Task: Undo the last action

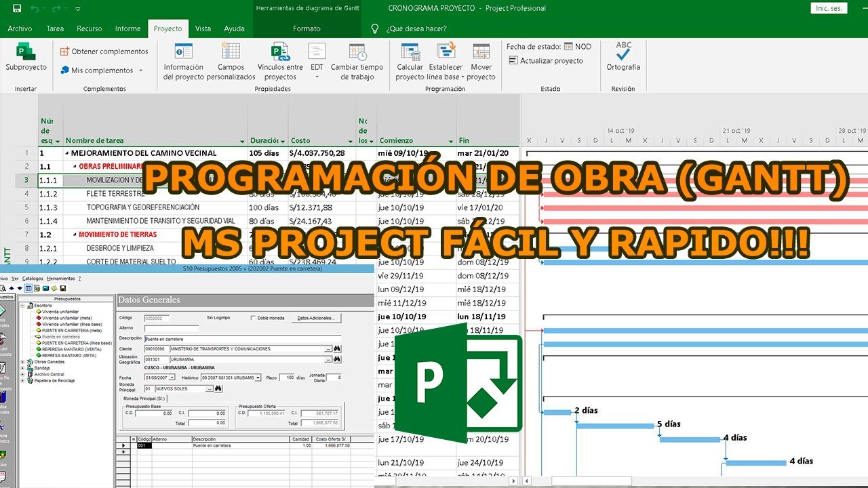Action: pyautogui.click(x=35, y=9)
